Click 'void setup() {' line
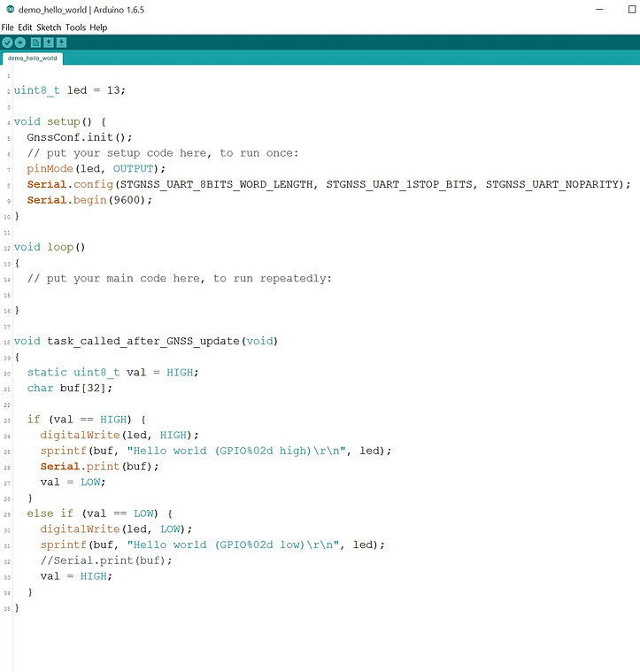This screenshot has height=672, width=640. point(60,121)
